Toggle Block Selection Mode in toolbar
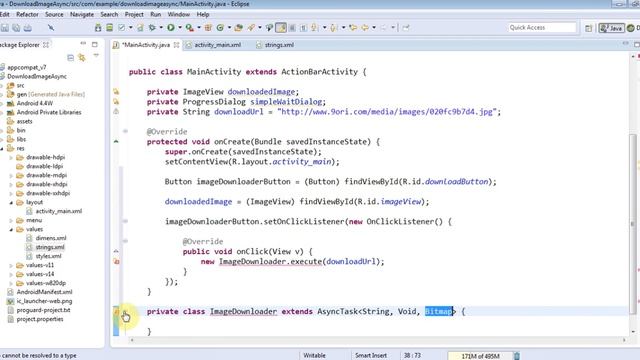640x360 pixels. 292,27
